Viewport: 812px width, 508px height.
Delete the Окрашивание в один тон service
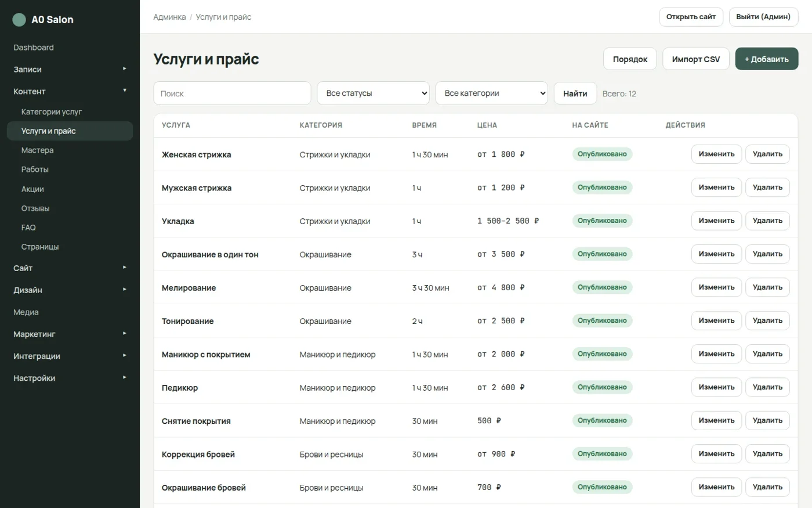[767, 254]
